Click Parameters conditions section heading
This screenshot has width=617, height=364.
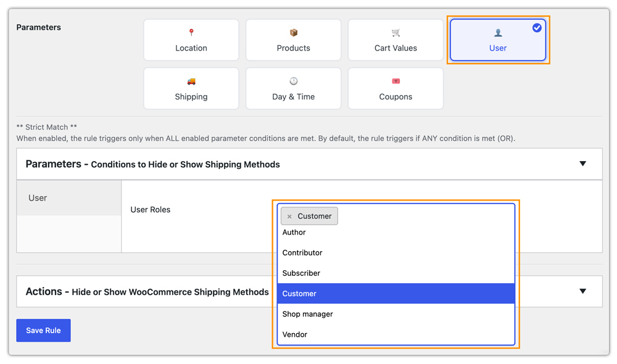click(x=152, y=164)
